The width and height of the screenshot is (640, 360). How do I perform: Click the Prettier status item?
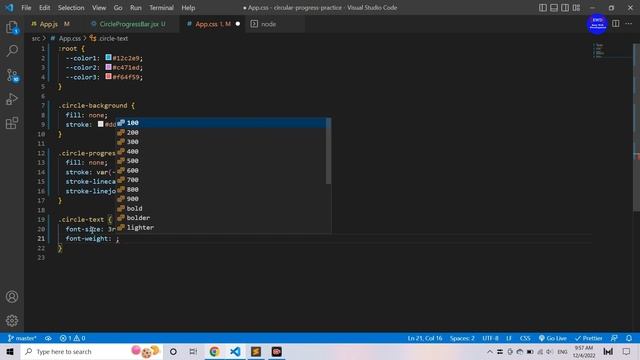(588, 338)
